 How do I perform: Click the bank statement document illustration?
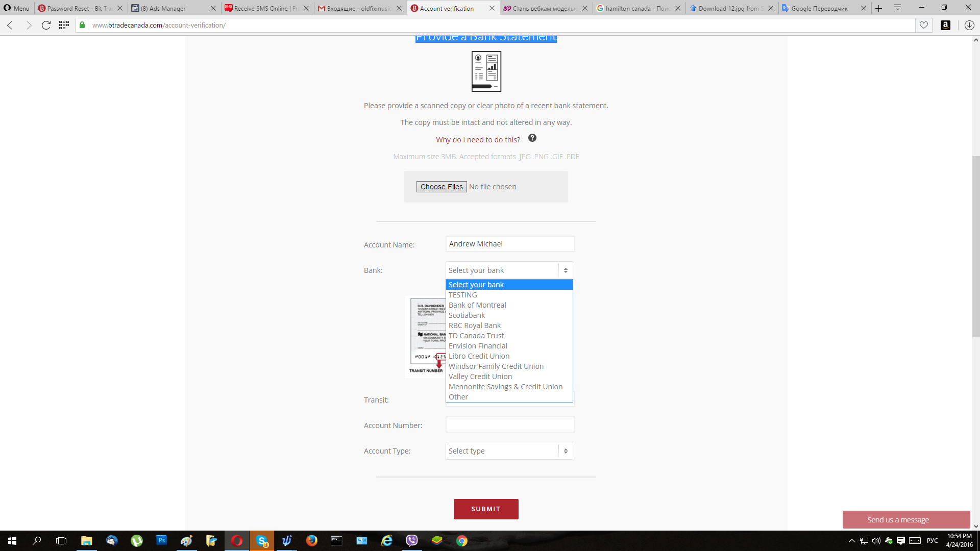click(486, 71)
